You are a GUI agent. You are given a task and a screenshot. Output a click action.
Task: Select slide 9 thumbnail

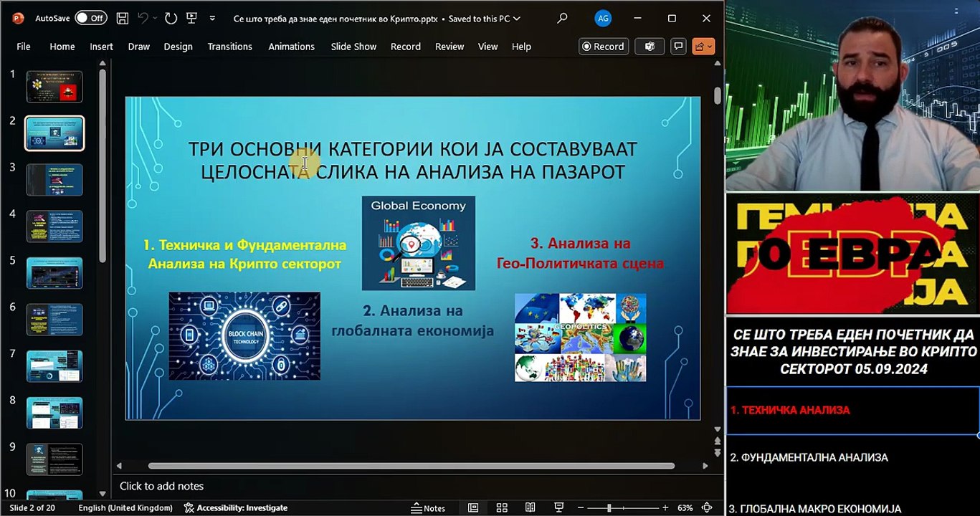click(x=54, y=459)
